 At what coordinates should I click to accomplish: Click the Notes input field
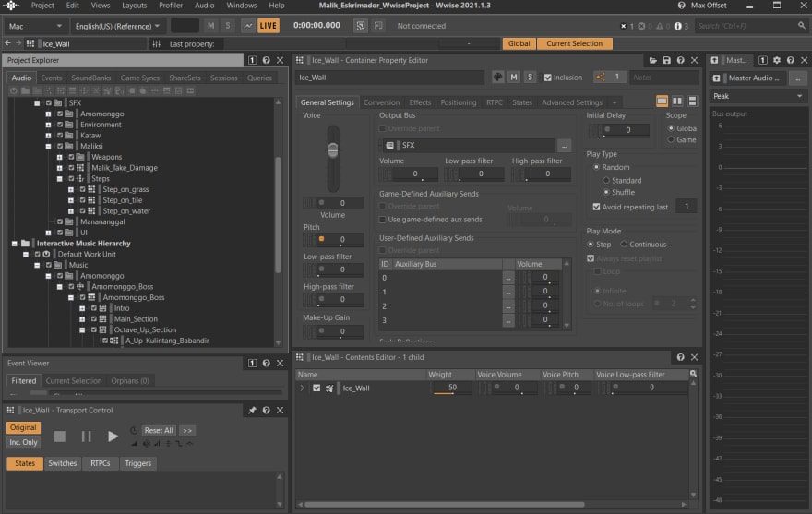pos(664,78)
